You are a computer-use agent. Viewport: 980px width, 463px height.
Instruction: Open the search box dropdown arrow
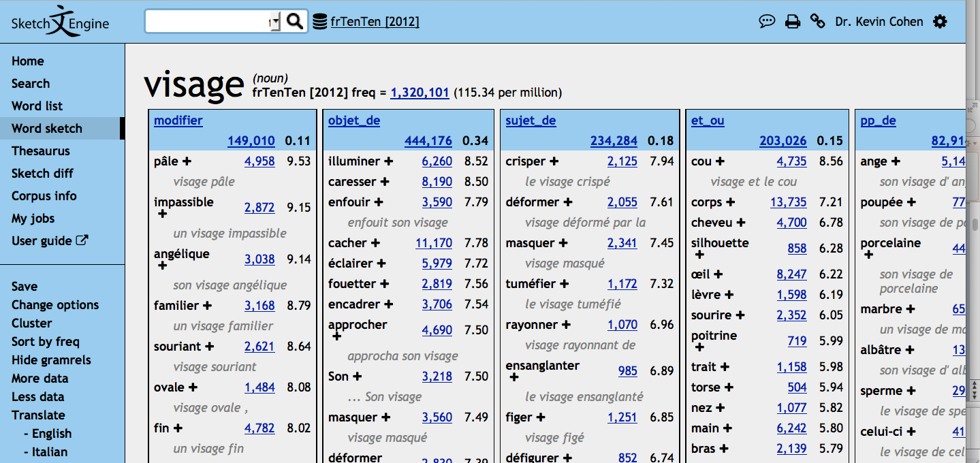275,22
